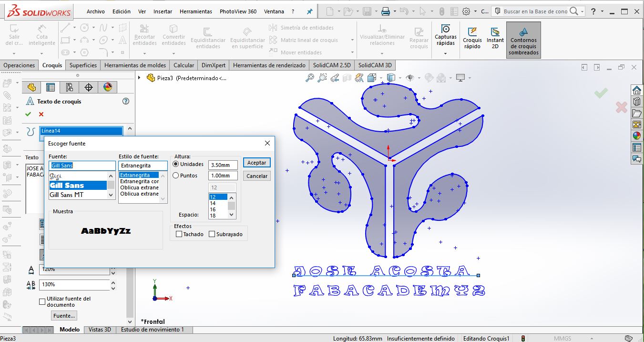Open the PhotoView 360 menu

pyautogui.click(x=238, y=11)
